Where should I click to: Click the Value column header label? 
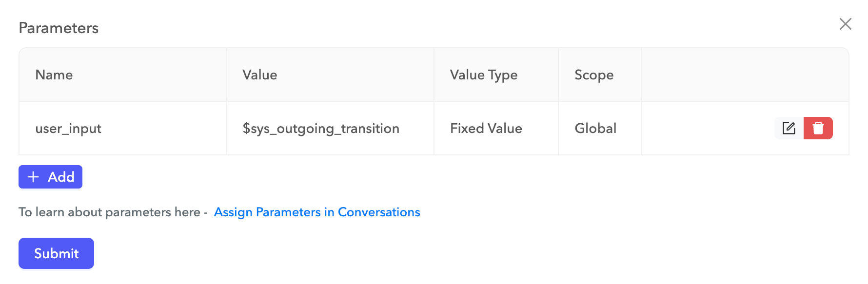click(x=260, y=75)
